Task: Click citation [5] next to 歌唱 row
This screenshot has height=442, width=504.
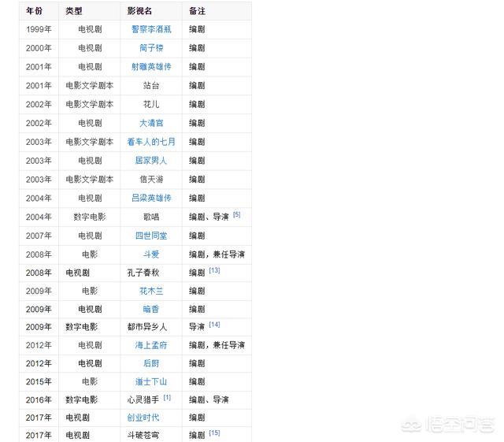Action: point(236,214)
